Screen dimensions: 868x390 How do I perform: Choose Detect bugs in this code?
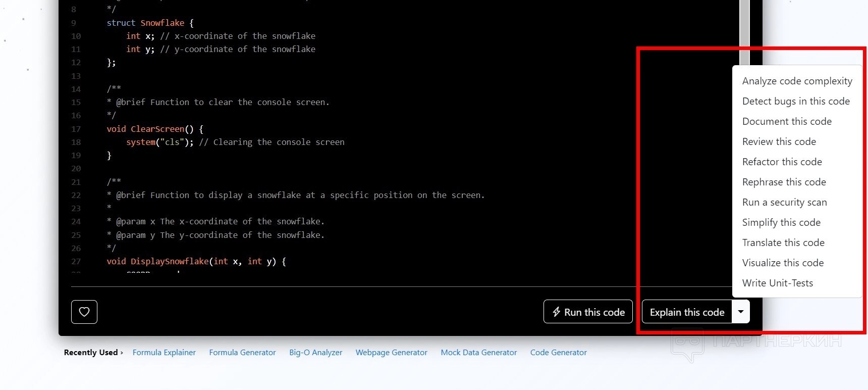click(796, 101)
